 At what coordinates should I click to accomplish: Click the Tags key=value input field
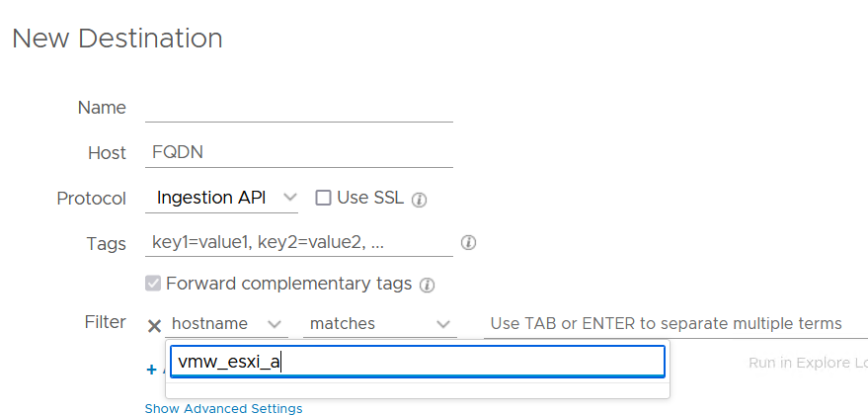point(298,243)
